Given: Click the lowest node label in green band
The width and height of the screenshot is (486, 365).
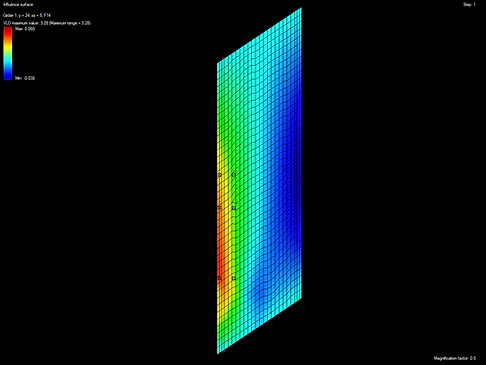Looking at the screenshot, I should click(234, 278).
